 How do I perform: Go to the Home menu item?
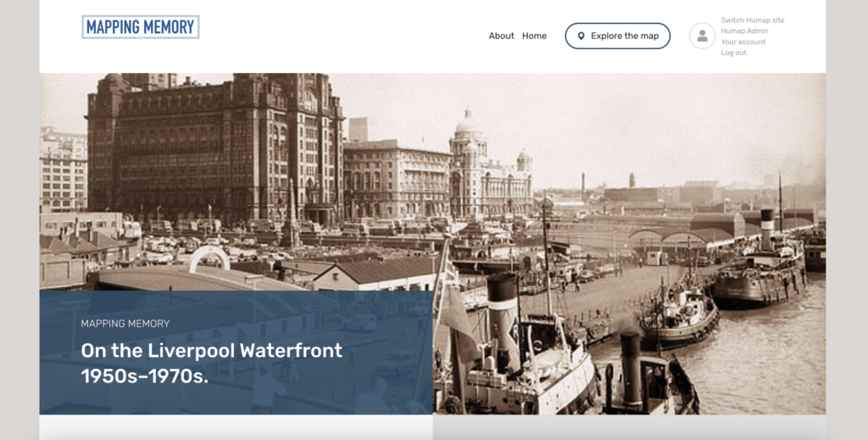[534, 36]
